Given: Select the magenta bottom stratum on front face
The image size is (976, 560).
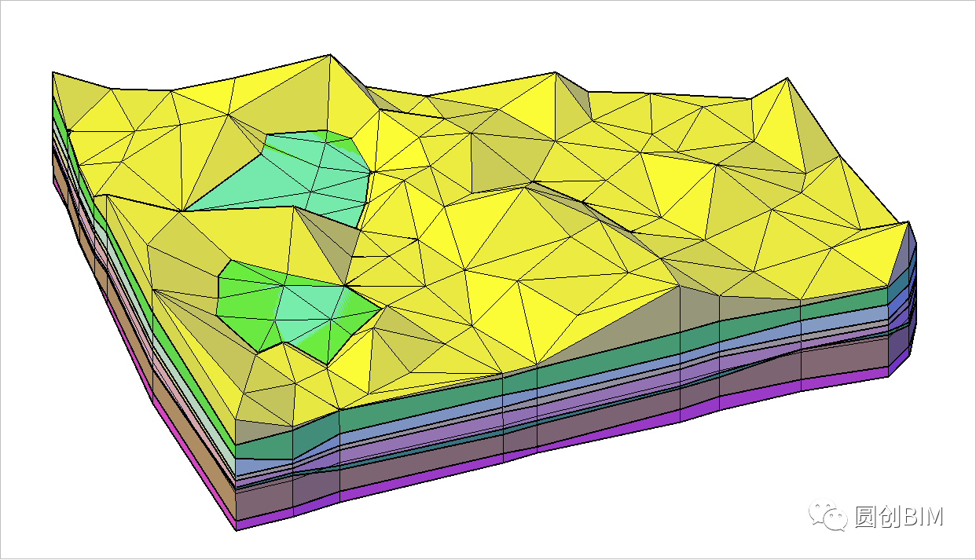Looking at the screenshot, I should click(562, 450).
